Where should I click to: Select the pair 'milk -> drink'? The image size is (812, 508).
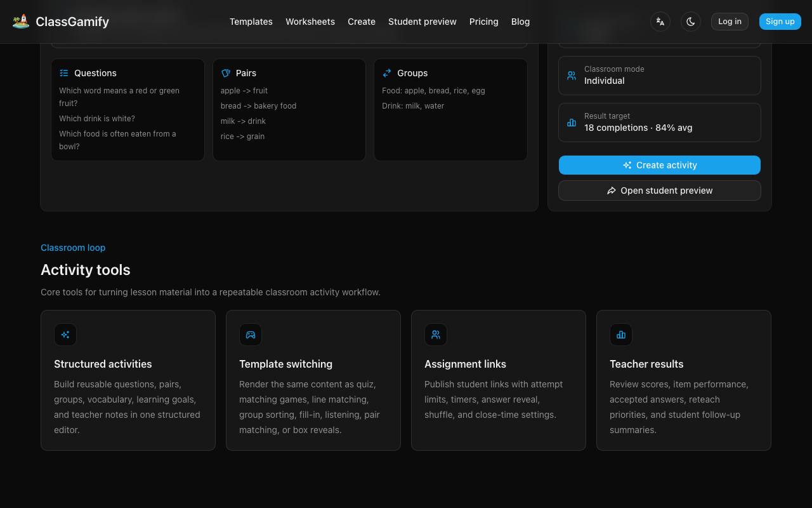[x=243, y=121]
